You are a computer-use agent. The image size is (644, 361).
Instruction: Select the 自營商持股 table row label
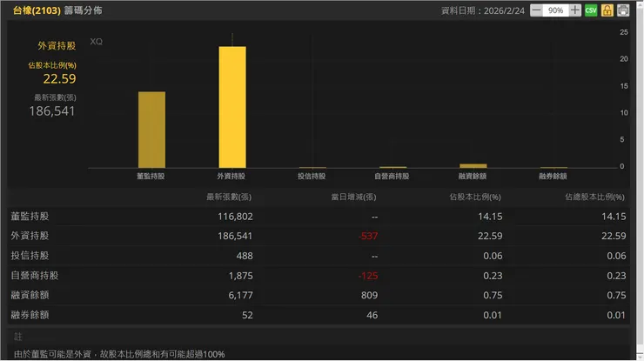tap(35, 275)
